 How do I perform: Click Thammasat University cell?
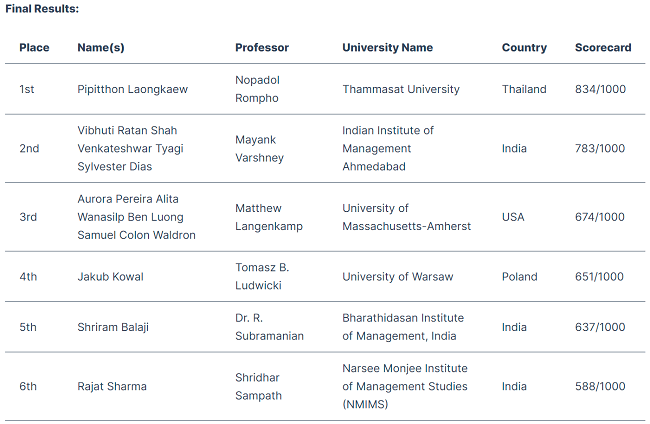tap(401, 89)
